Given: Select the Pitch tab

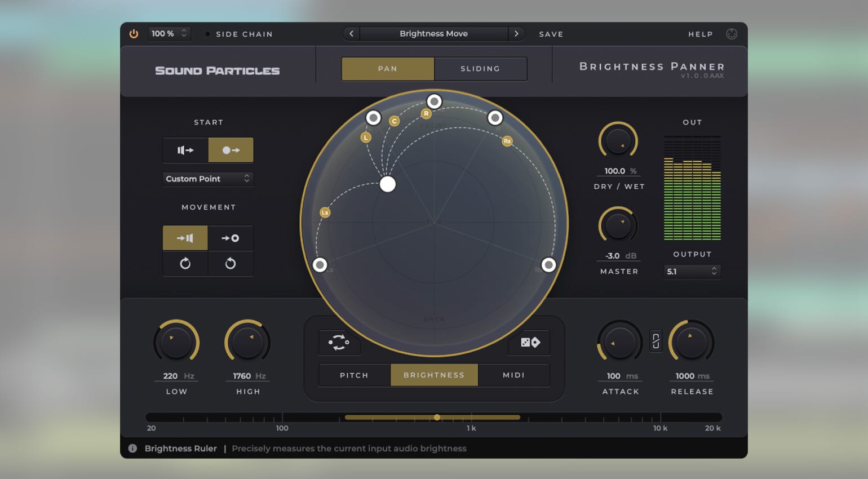Looking at the screenshot, I should 354,375.
